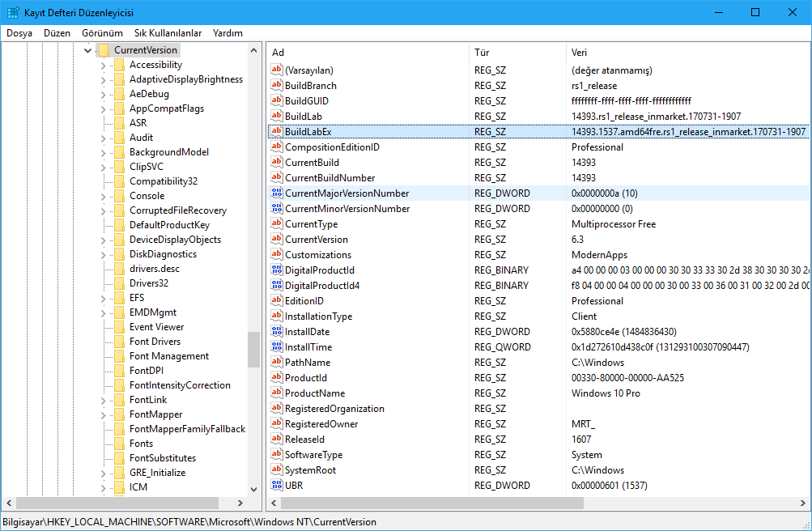This screenshot has width=812, height=531.
Task: Click the folder icon of Fonts key
Action: click(x=119, y=444)
